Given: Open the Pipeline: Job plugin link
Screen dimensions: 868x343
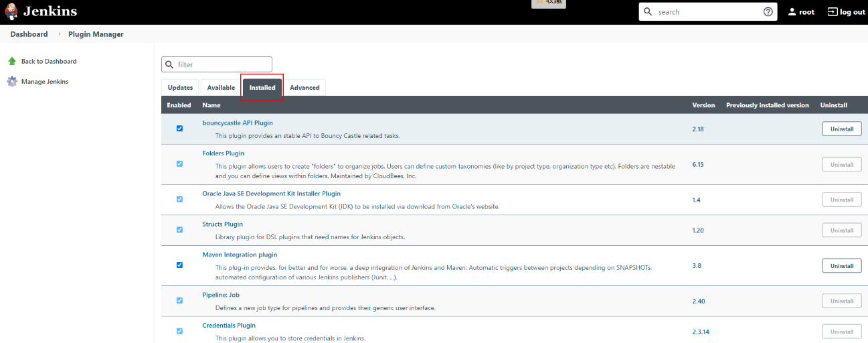Looking at the screenshot, I should point(221,295).
